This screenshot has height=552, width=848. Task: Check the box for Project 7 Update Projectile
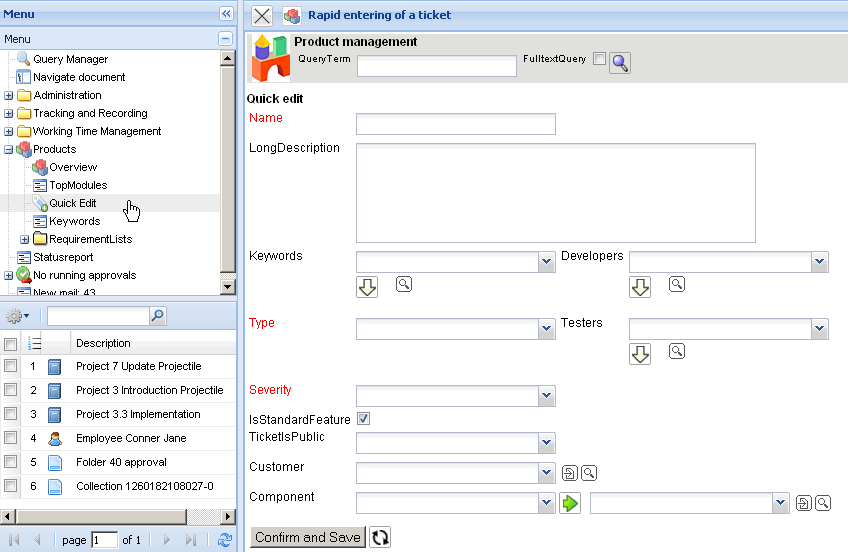10,366
